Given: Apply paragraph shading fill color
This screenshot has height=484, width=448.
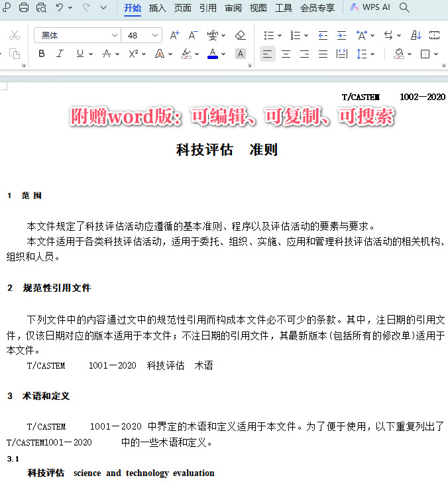Looking at the screenshot, I should [x=399, y=54].
